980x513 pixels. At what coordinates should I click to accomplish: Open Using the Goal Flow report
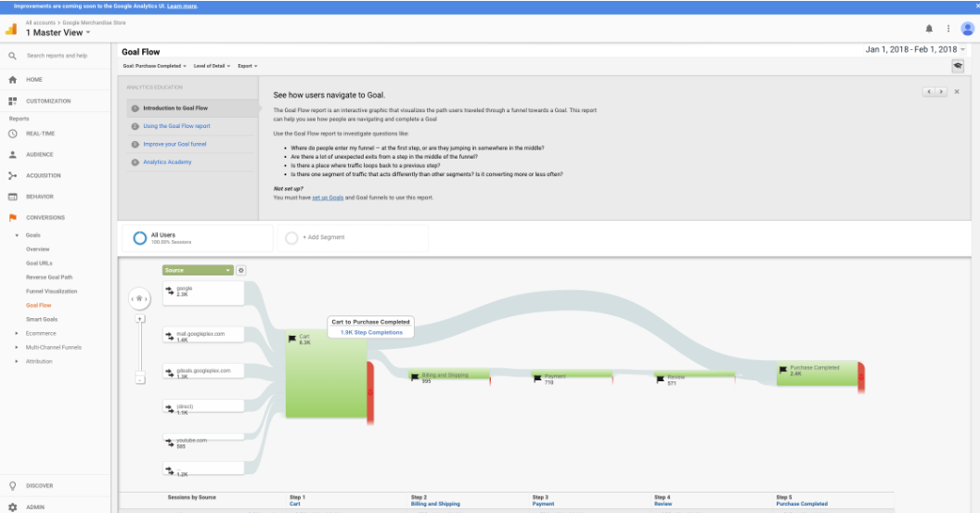(x=176, y=126)
